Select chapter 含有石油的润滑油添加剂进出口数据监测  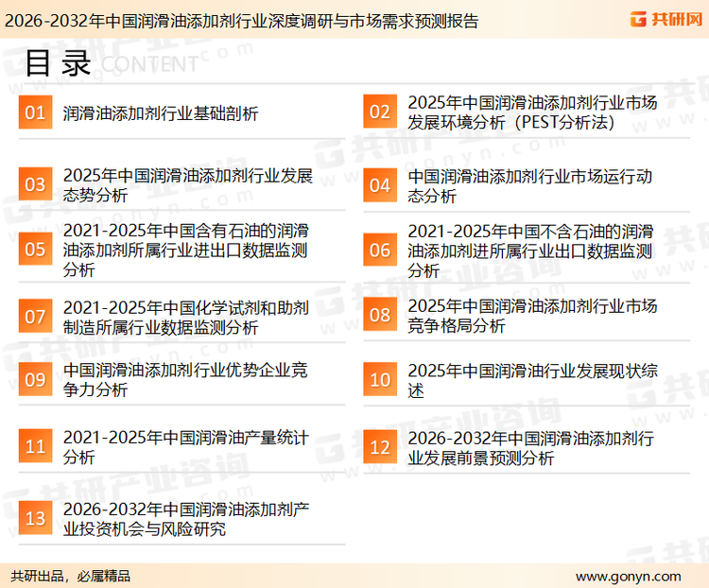click(186, 250)
